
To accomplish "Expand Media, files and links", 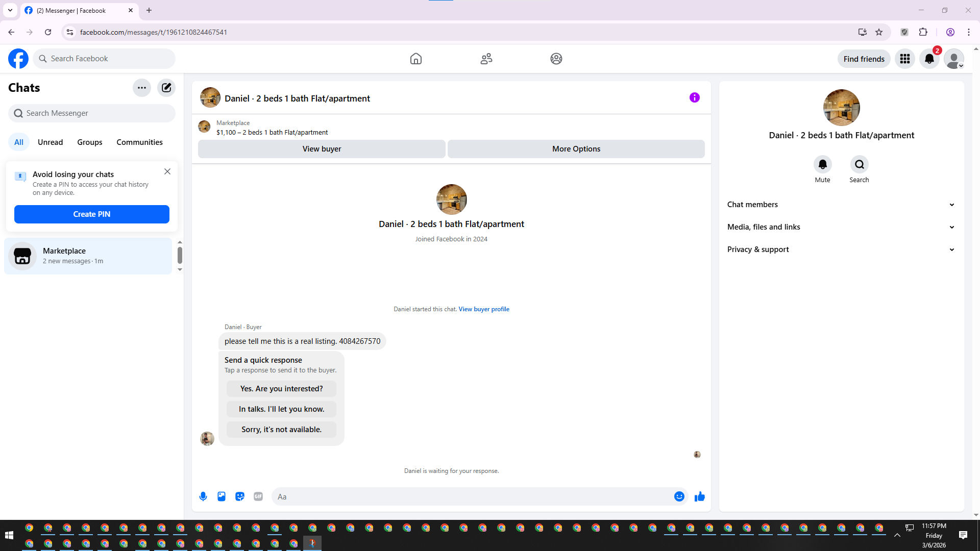I will coord(841,227).
